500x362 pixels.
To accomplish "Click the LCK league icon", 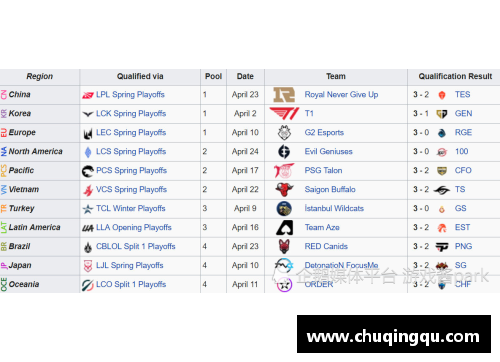I will pyautogui.click(x=88, y=114).
